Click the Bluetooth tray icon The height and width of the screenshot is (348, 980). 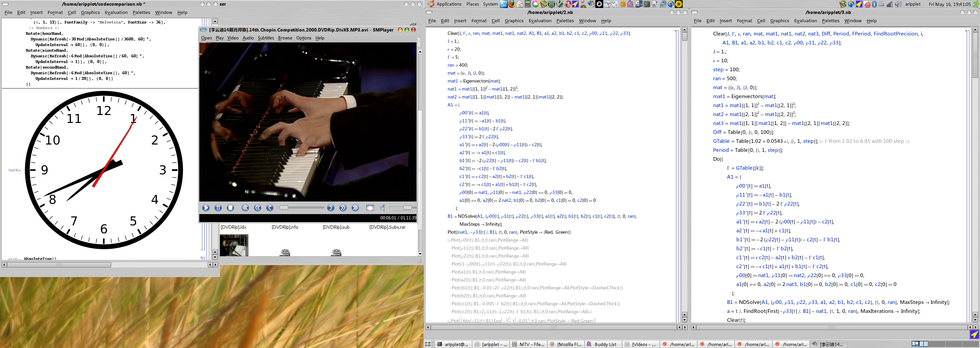click(875, 4)
